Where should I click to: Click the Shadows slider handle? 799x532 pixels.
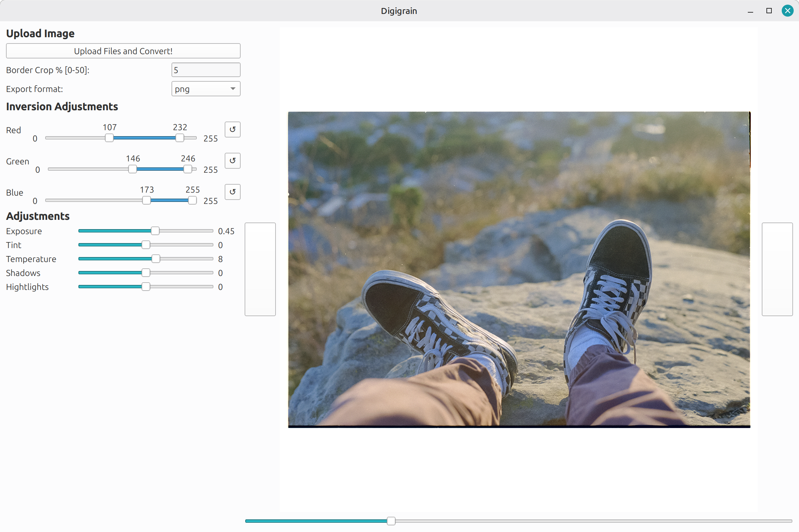pos(146,272)
